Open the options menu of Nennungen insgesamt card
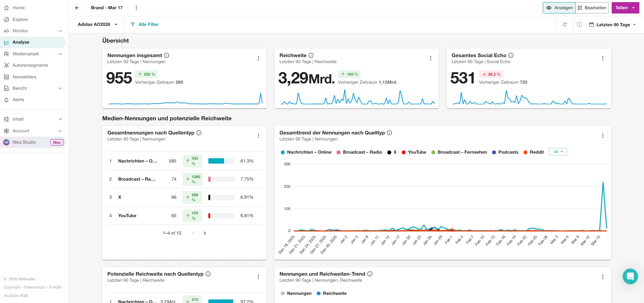 (x=258, y=58)
